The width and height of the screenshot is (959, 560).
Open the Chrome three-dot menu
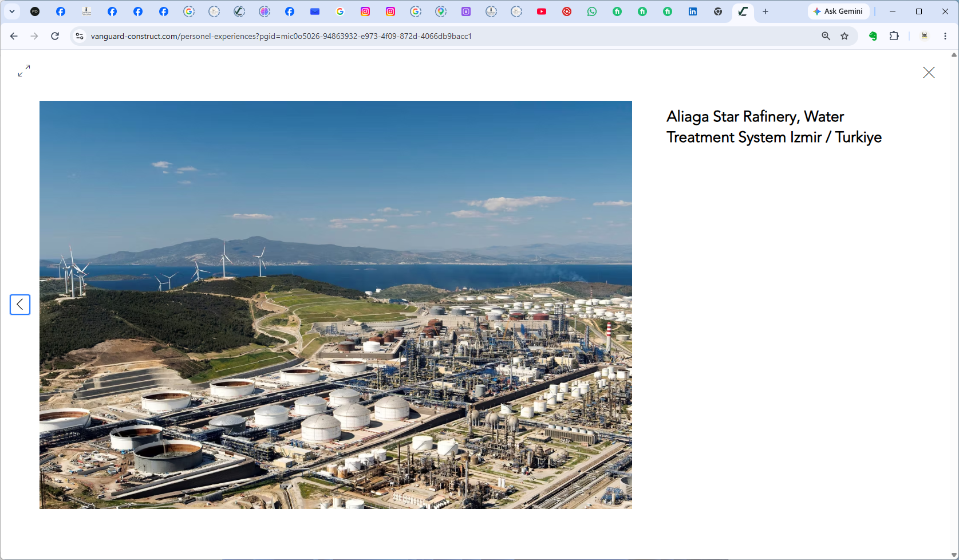click(945, 36)
